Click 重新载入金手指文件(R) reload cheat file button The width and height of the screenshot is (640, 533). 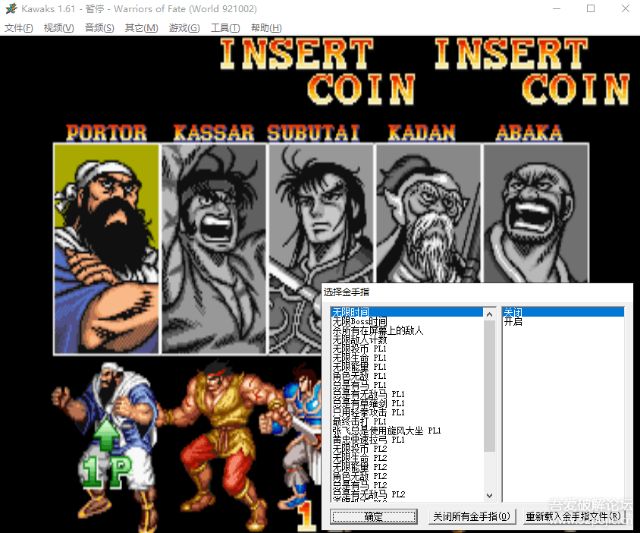pyautogui.click(x=573, y=517)
